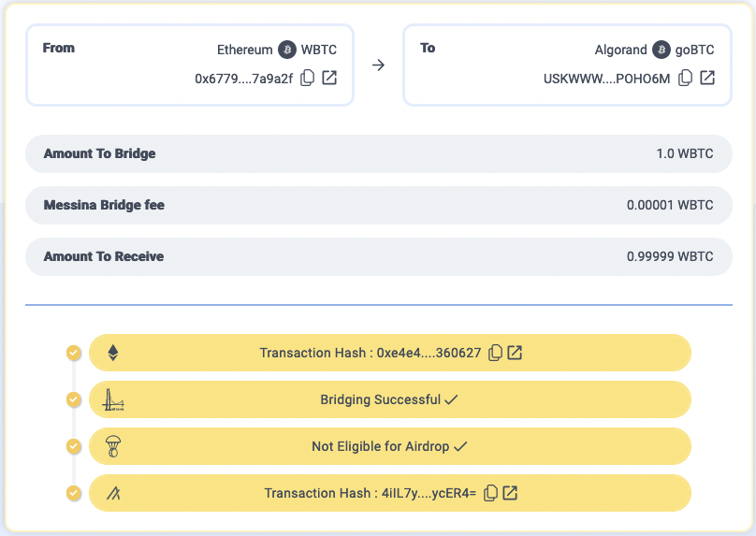Image resolution: width=756 pixels, height=536 pixels.
Task: Click the Messina bridge icon
Action: 113,400
